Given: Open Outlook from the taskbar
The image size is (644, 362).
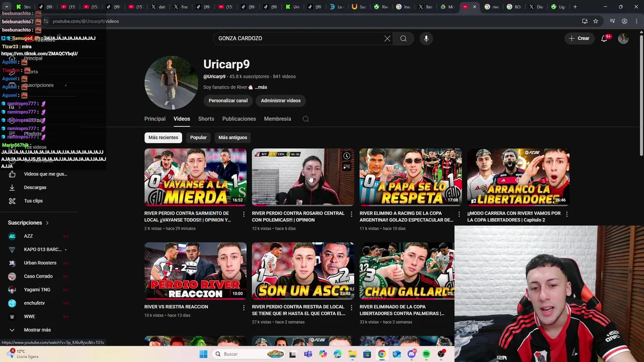Looking at the screenshot, I should pos(396,354).
